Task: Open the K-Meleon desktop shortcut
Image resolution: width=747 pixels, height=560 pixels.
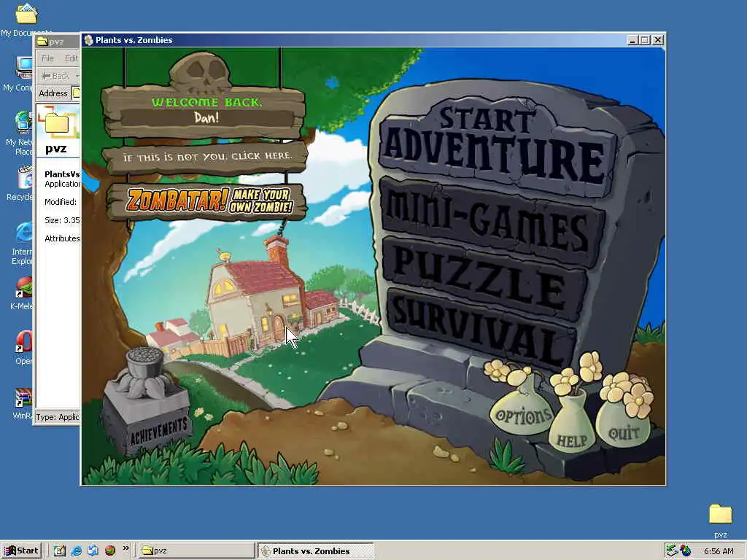Action: [x=22, y=293]
